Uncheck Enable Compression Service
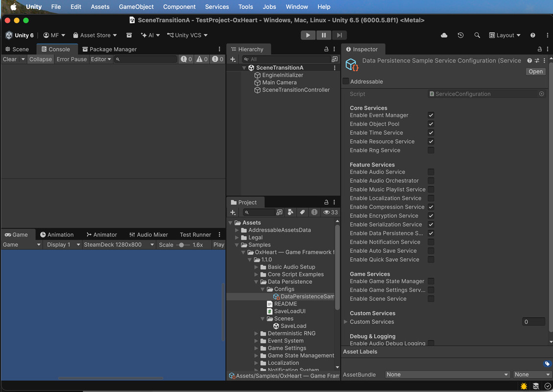Viewport: 553px width, 392px height. tap(431, 207)
